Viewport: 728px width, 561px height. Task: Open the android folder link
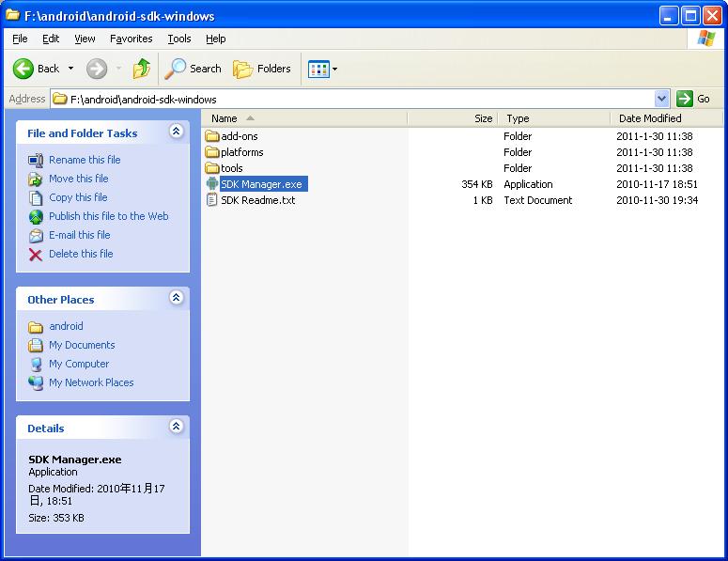pyautogui.click(x=66, y=326)
